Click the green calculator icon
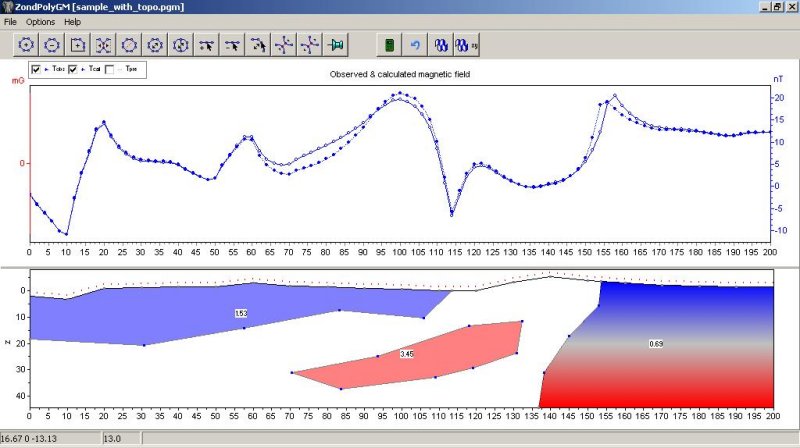This screenshot has width=800, height=448. click(391, 45)
